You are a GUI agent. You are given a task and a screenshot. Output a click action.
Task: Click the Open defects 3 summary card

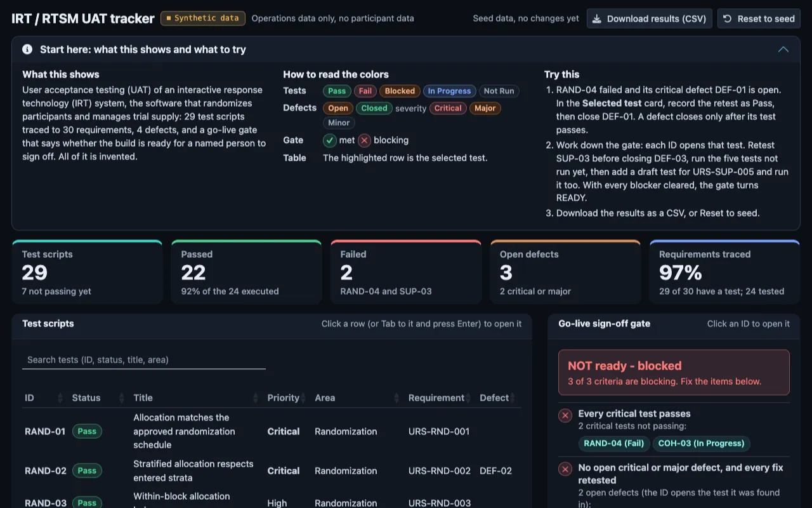click(565, 272)
